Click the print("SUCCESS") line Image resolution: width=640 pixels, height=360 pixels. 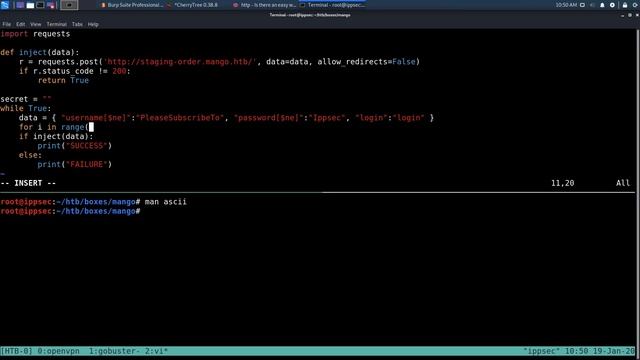tap(75, 146)
